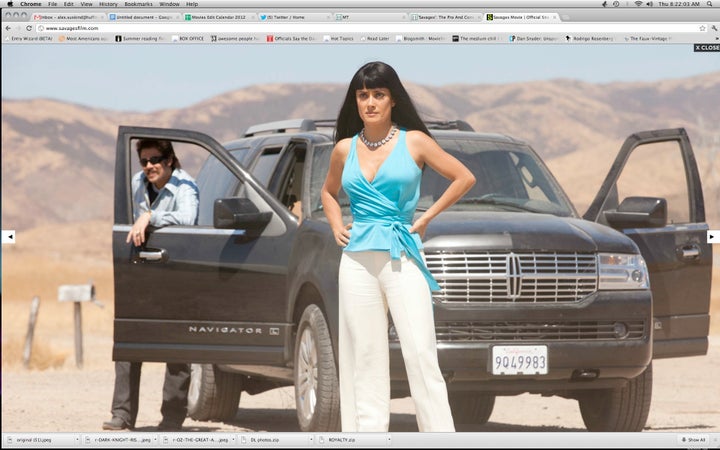
Task: Close the Twitter / Home tab
Action: point(328,17)
